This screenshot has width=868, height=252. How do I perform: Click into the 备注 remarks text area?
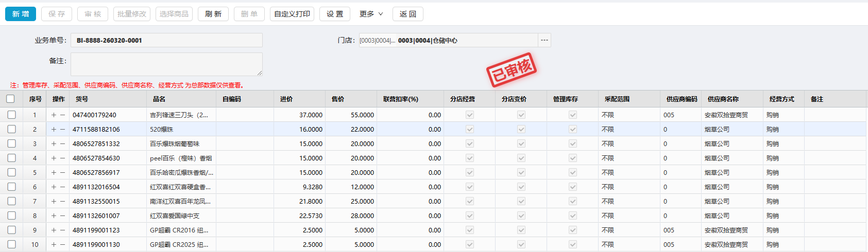(x=166, y=64)
